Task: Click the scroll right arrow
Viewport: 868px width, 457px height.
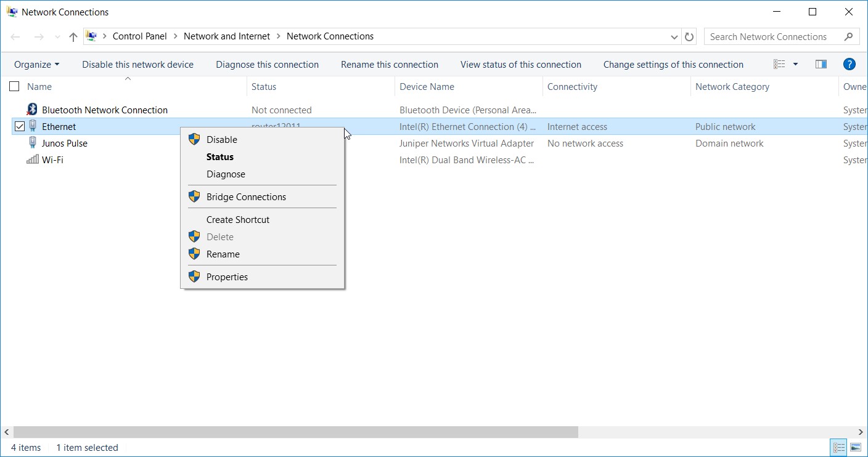Action: click(861, 432)
